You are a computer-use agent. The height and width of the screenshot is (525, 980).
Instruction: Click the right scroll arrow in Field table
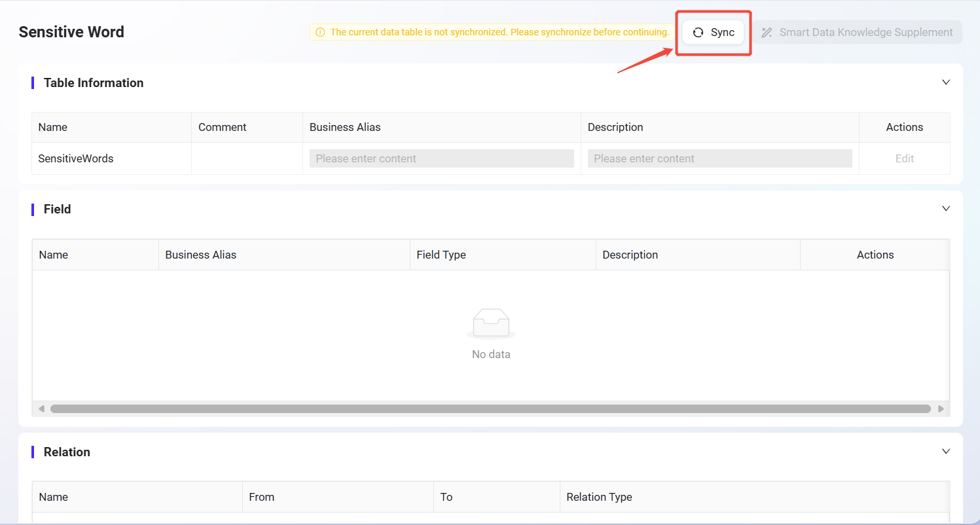tap(941, 408)
